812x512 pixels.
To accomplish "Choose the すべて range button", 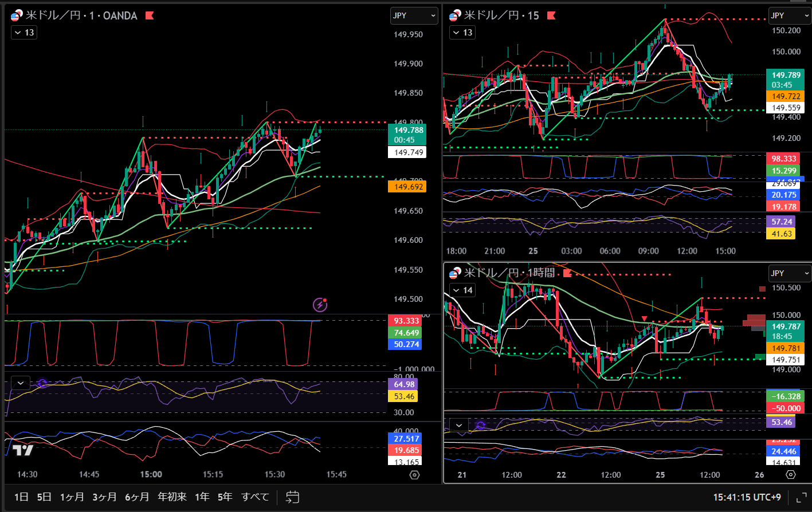I will [x=255, y=497].
